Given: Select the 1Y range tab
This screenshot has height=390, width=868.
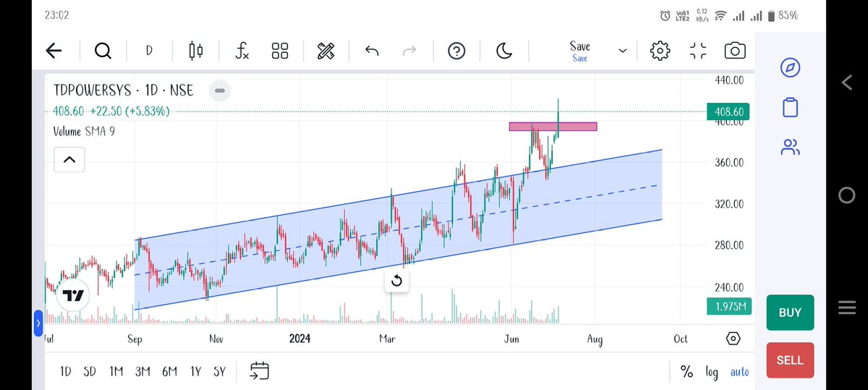Looking at the screenshot, I should pos(195,371).
